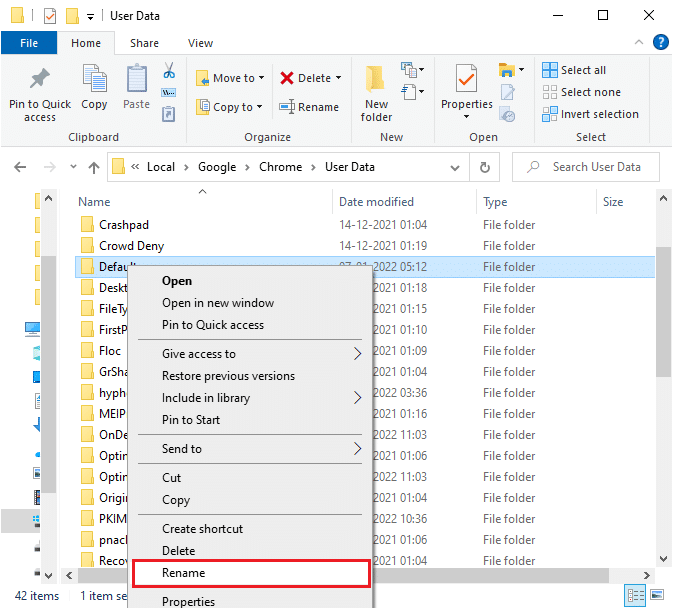
Task: Click the Paste clipboard icon
Action: pos(136,79)
